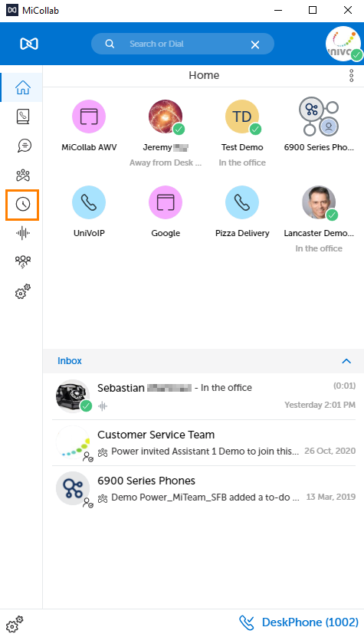
Task: Open the sidebar Settings gears icon
Action: (x=23, y=292)
